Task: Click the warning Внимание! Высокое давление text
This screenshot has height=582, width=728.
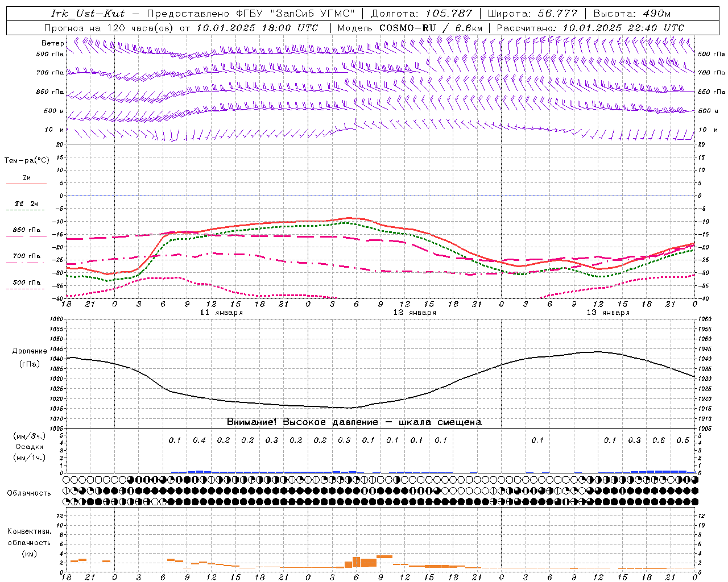Action: (x=303, y=422)
